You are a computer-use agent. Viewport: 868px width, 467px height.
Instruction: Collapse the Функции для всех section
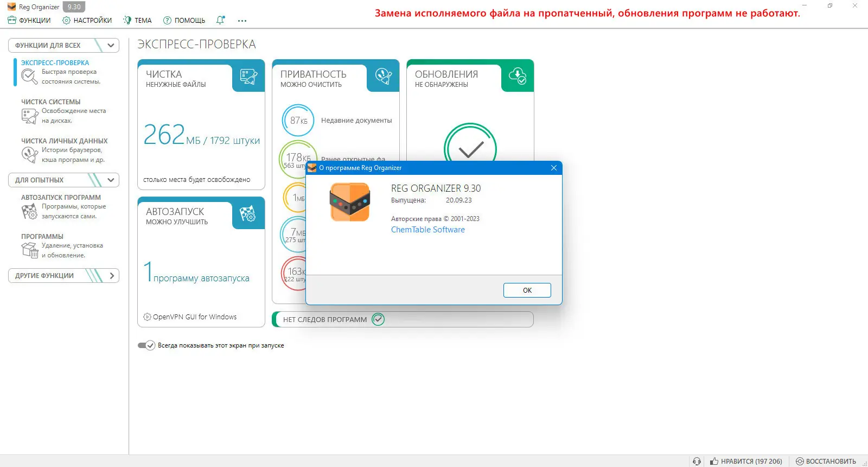point(63,45)
